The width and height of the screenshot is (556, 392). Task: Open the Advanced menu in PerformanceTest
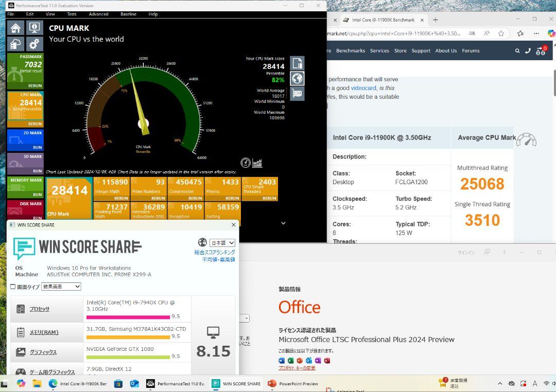(x=98, y=14)
